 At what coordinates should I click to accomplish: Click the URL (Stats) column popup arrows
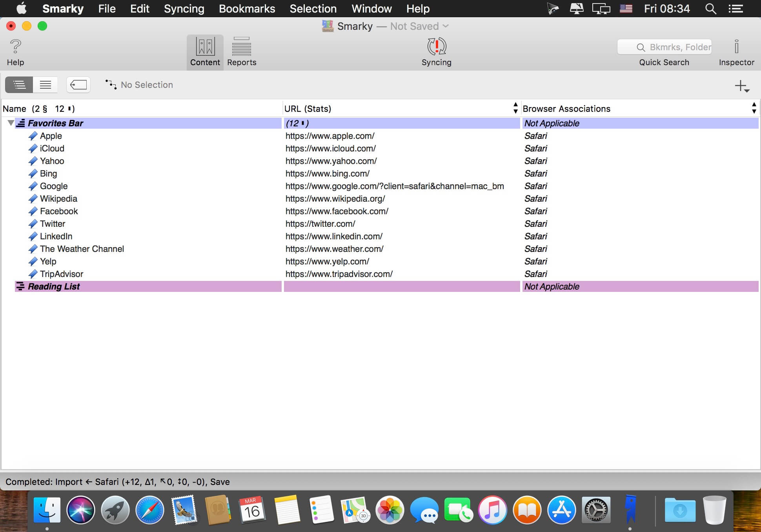(515, 108)
